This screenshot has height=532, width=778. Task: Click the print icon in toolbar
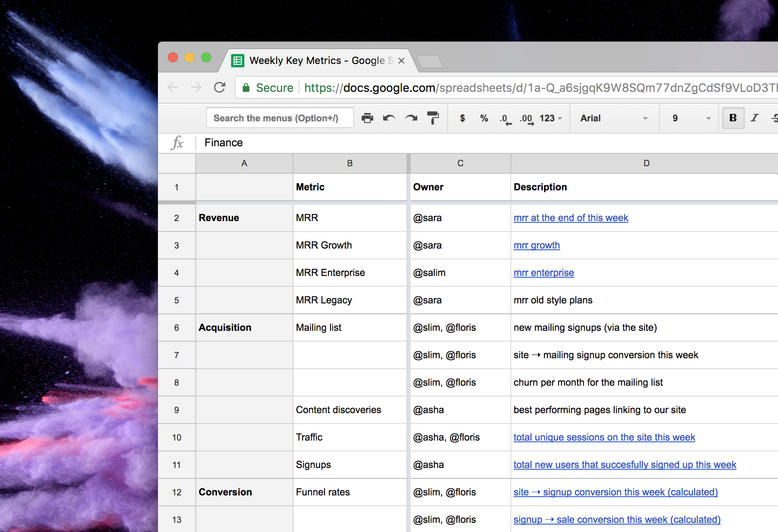[x=367, y=118]
